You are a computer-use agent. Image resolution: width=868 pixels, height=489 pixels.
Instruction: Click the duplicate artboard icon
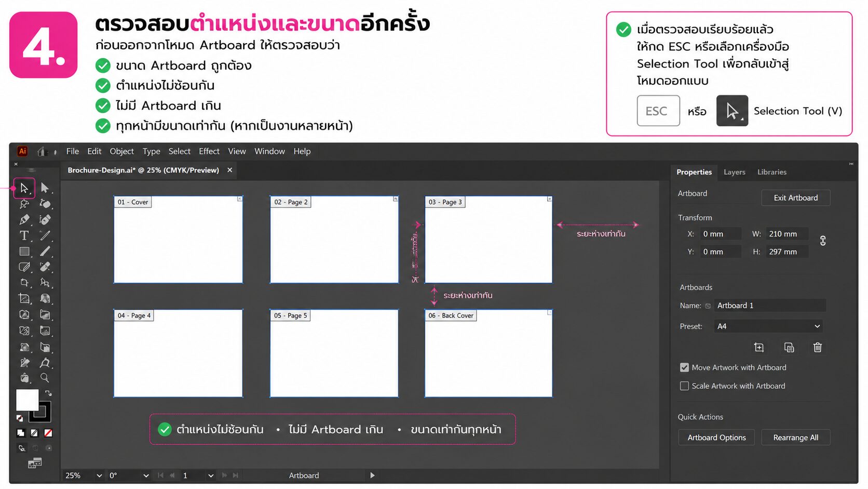pos(789,348)
